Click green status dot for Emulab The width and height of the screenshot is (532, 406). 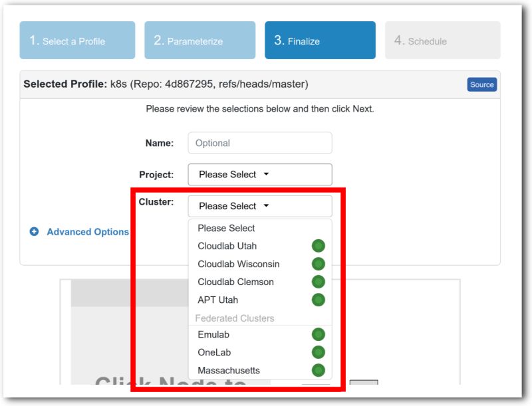[319, 334]
